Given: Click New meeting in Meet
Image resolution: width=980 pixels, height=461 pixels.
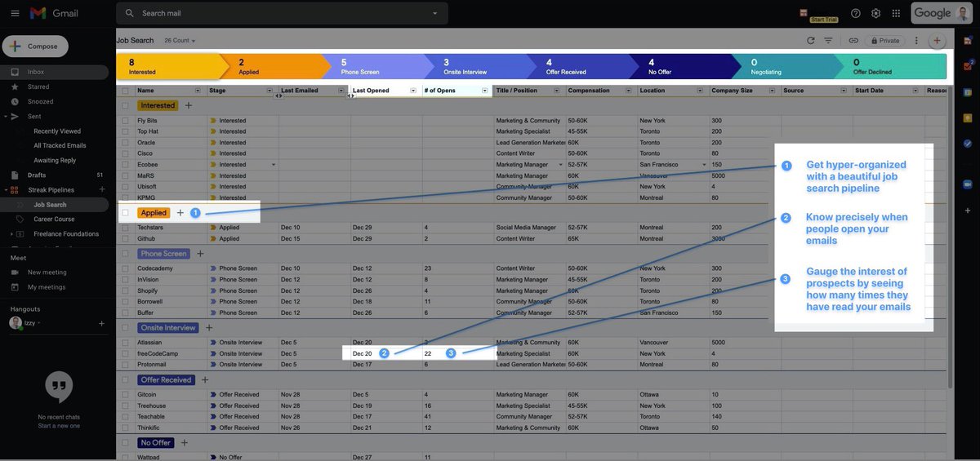Looking at the screenshot, I should pos(45,273).
